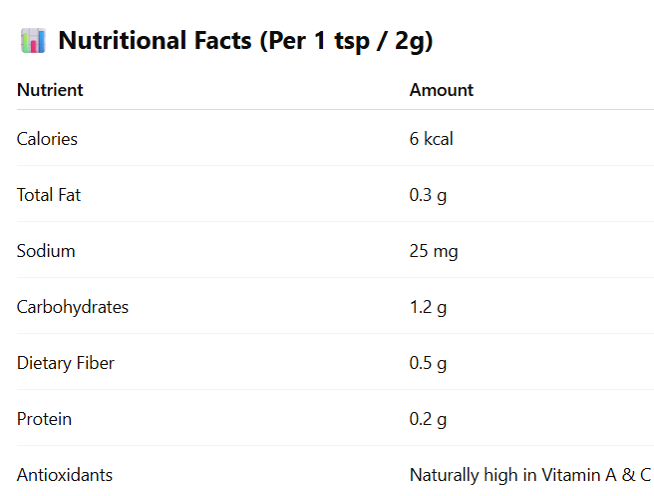The image size is (654, 496).
Task: Select the Amount column header
Action: pyautogui.click(x=442, y=90)
